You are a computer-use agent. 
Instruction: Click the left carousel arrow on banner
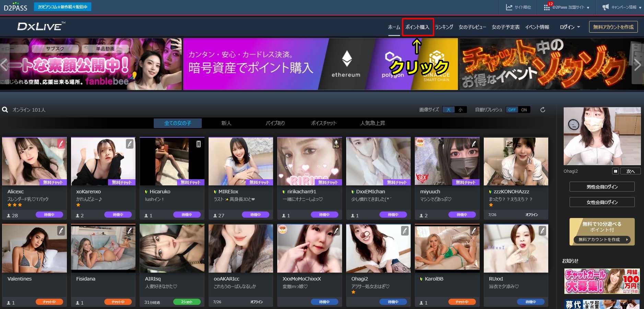4,65
